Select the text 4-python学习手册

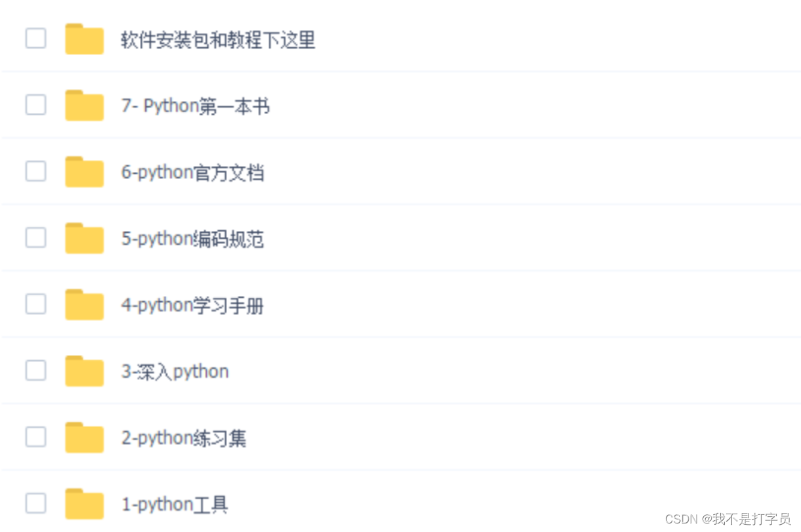pos(192,306)
